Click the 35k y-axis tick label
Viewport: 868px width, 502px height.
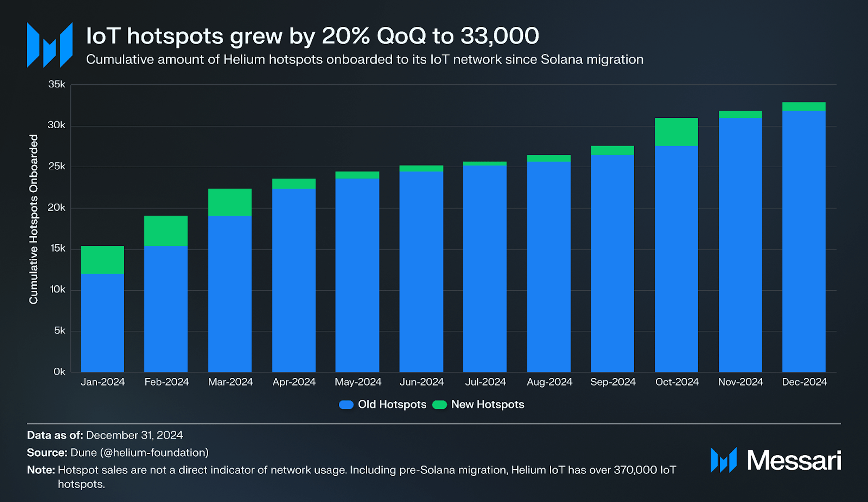[x=56, y=84]
